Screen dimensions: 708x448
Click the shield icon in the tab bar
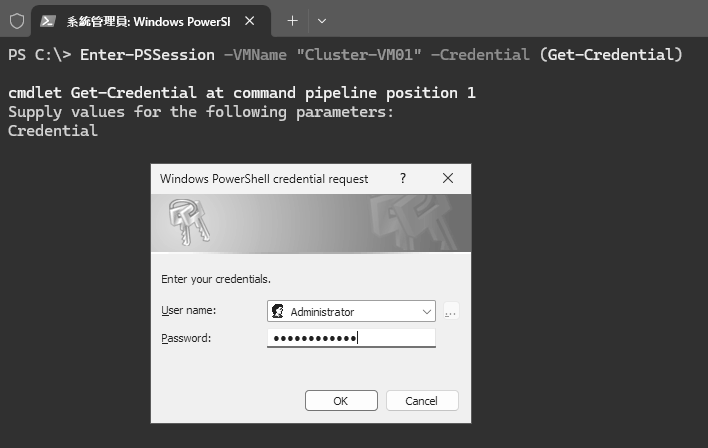(x=17, y=21)
